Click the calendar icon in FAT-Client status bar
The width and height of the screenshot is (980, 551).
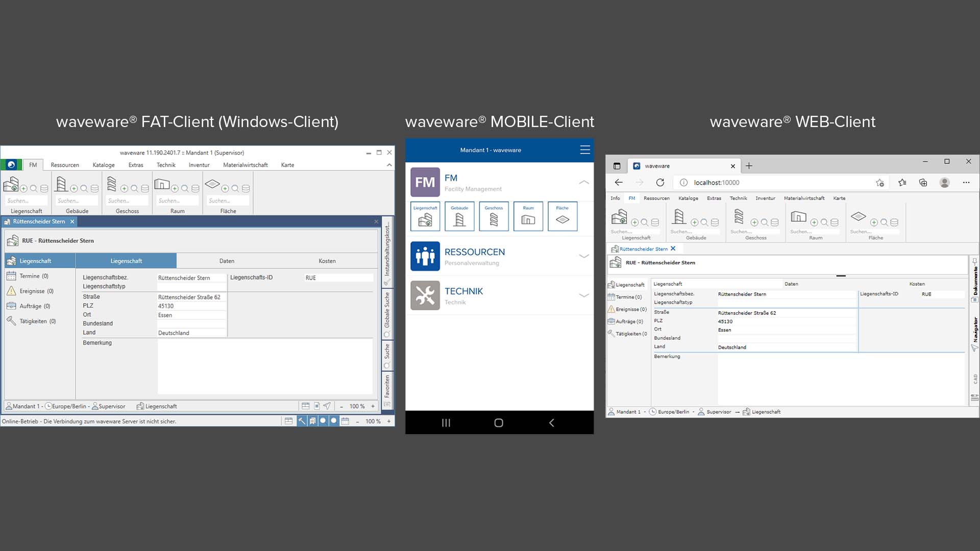click(x=345, y=421)
